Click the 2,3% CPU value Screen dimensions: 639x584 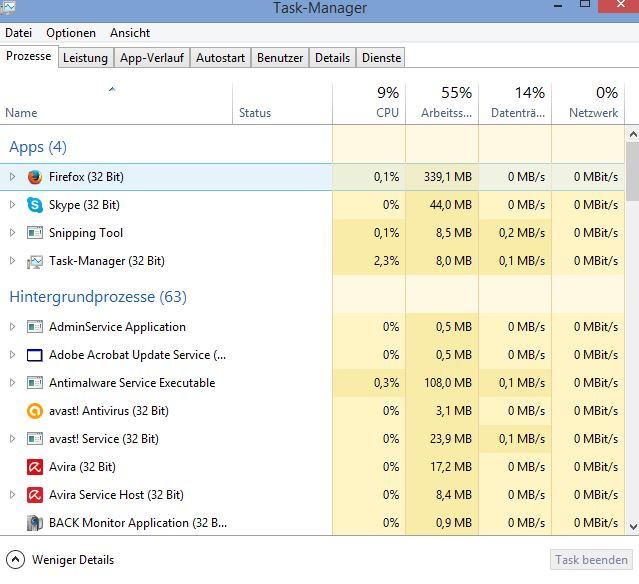click(x=386, y=260)
